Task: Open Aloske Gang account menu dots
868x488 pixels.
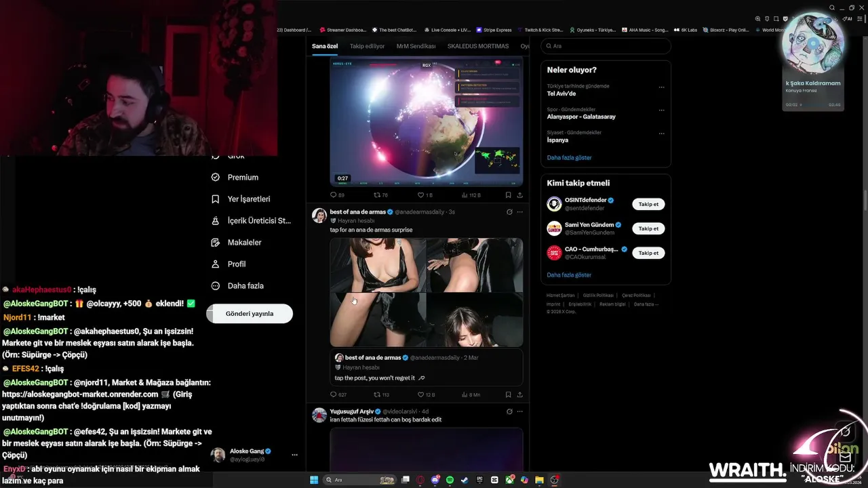Action: point(294,455)
